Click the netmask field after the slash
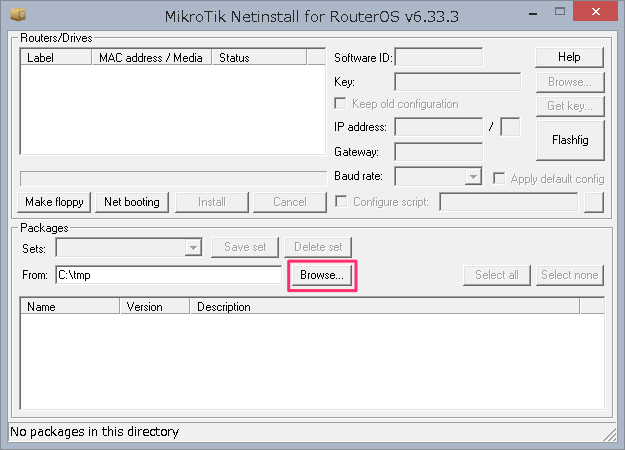The width and height of the screenshot is (625, 450). tap(510, 127)
